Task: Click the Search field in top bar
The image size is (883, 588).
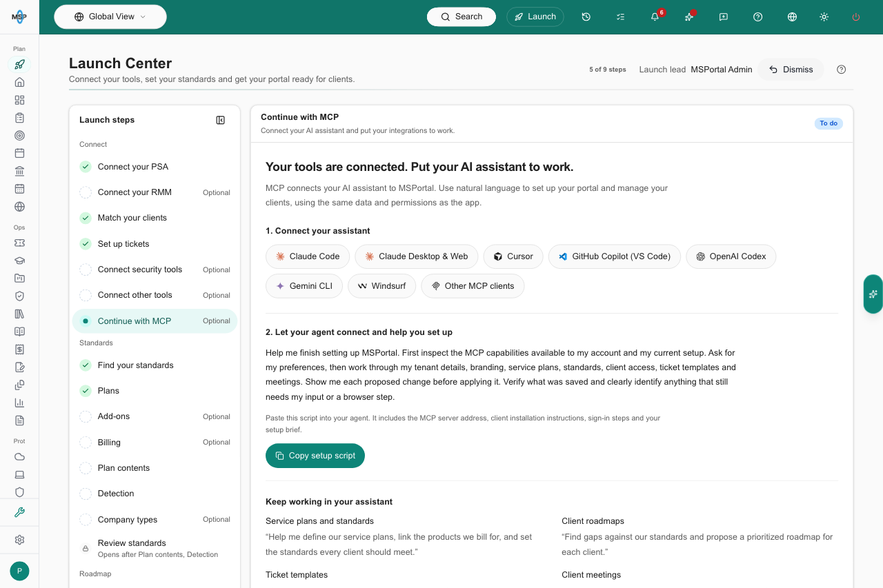Action: (x=462, y=17)
